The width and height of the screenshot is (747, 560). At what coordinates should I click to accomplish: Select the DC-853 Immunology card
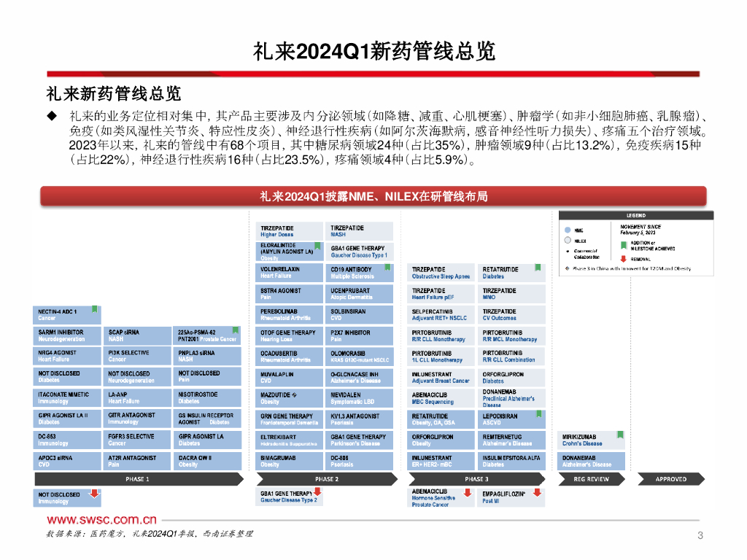click(67, 440)
